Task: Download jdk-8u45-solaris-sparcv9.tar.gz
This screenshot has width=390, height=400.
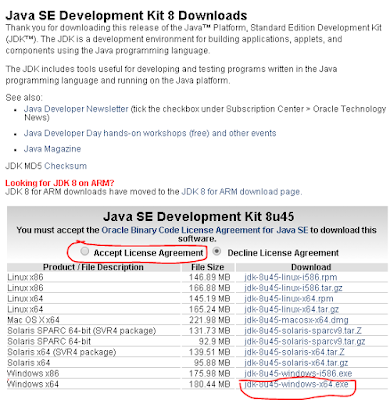Action: tap(305, 341)
